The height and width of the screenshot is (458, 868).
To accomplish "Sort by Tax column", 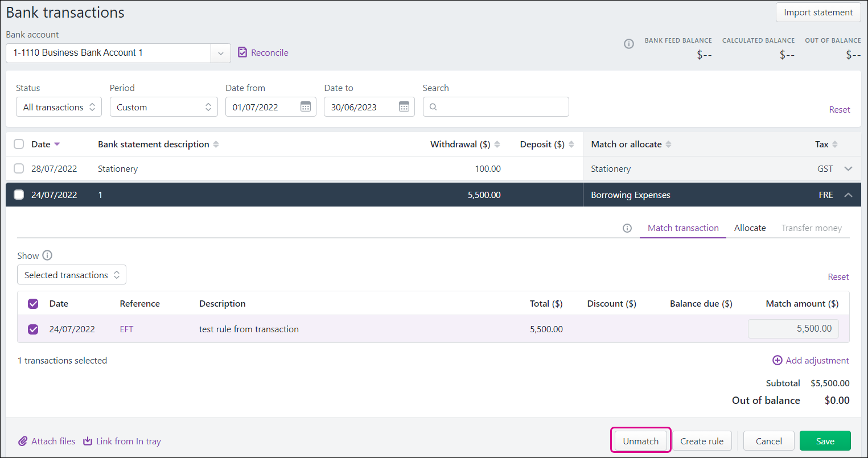I will (x=835, y=145).
